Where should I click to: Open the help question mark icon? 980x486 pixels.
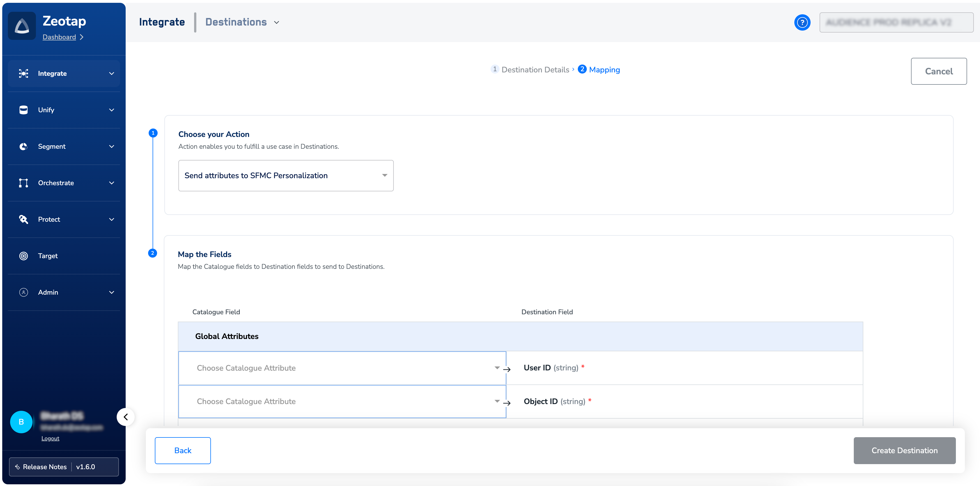pyautogui.click(x=802, y=22)
